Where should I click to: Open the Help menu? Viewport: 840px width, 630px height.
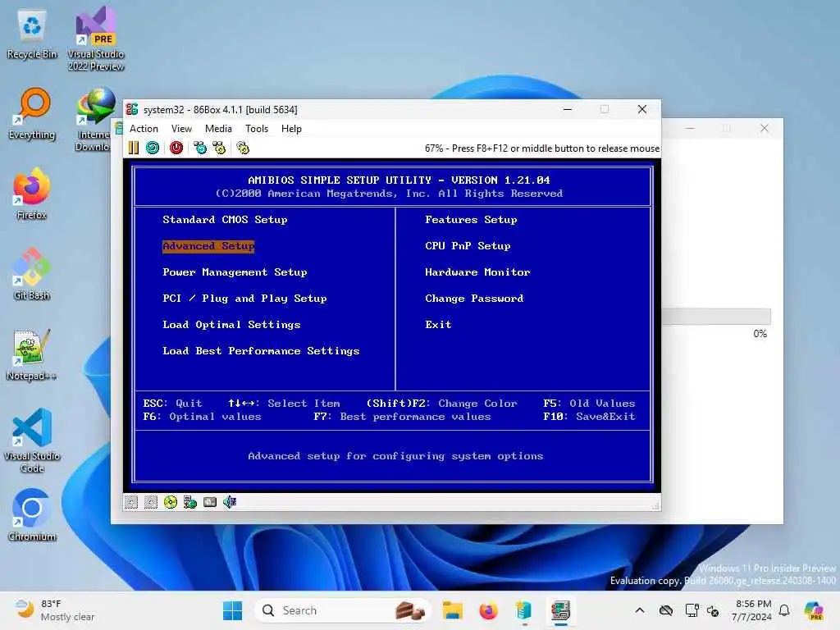pos(291,129)
